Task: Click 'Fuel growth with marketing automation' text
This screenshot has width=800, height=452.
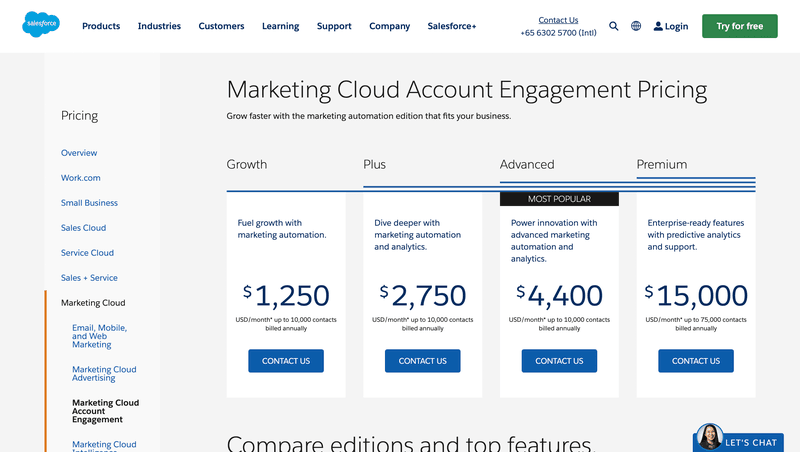Action: [282, 229]
